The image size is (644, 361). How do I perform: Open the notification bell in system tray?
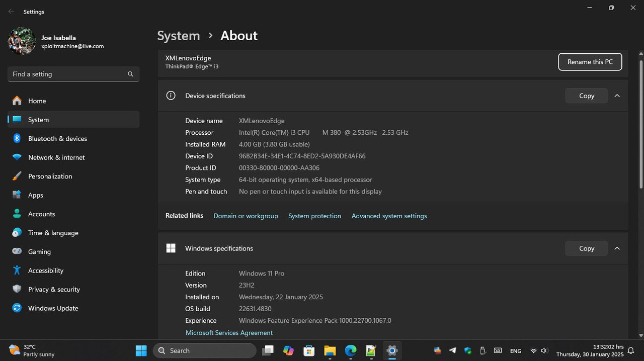pos(631,350)
